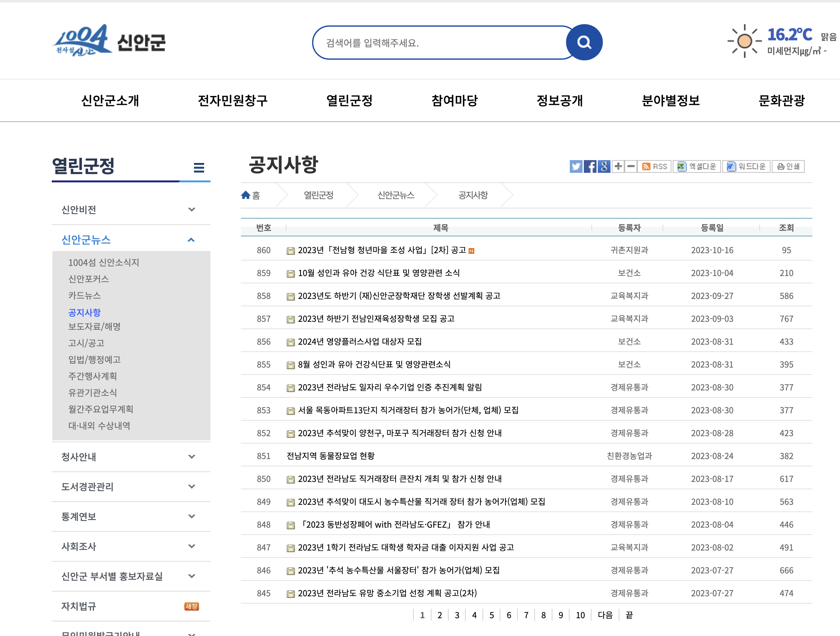Download list as Word file
This screenshot has height=636, width=840.
pos(746,166)
